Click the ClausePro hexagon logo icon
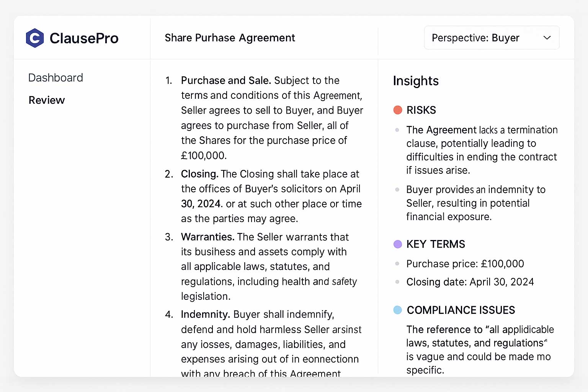 click(35, 38)
